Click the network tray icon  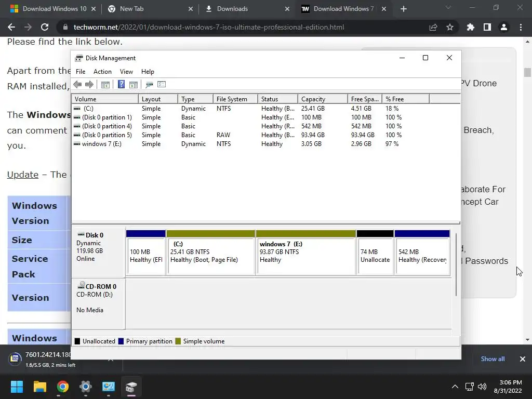click(469, 387)
